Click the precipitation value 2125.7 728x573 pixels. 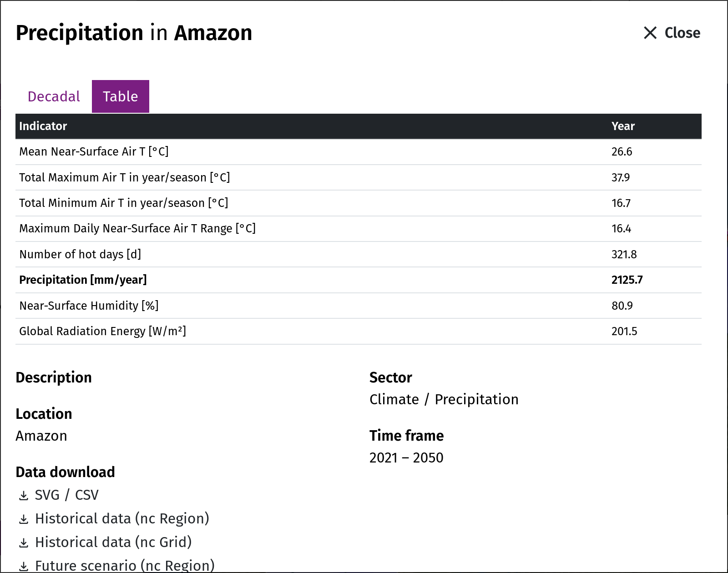(627, 280)
